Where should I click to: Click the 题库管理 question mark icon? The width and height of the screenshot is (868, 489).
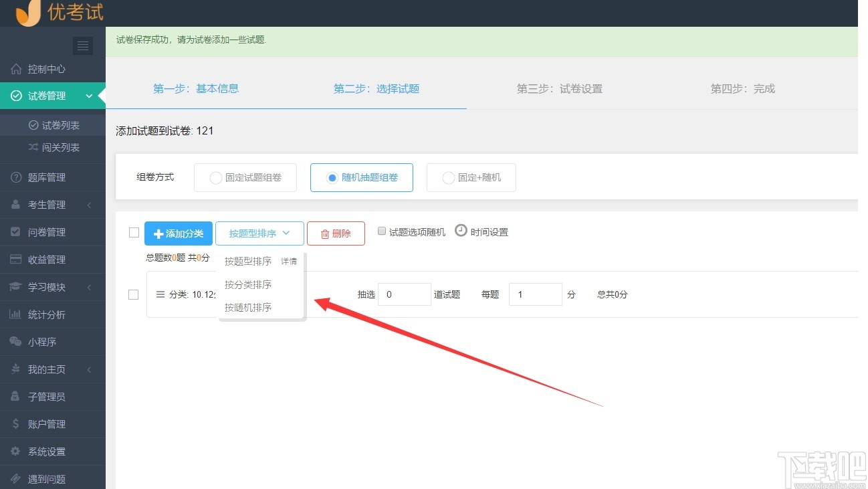tap(16, 177)
